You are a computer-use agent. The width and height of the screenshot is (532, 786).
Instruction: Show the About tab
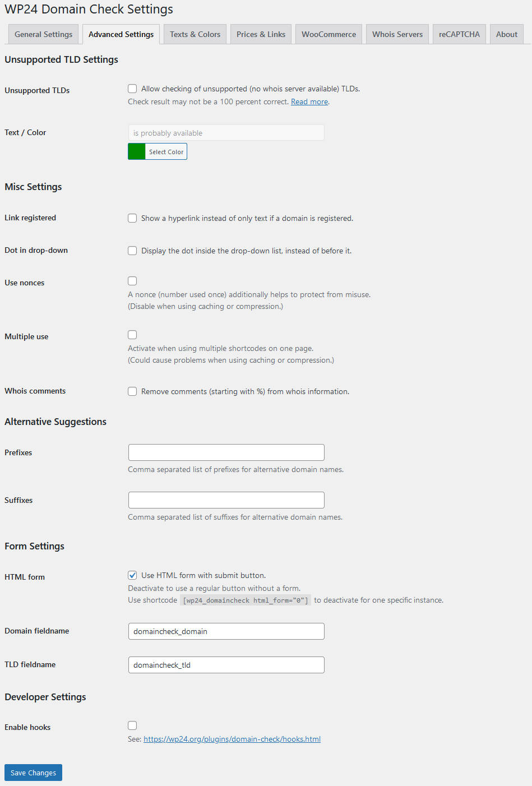point(507,34)
